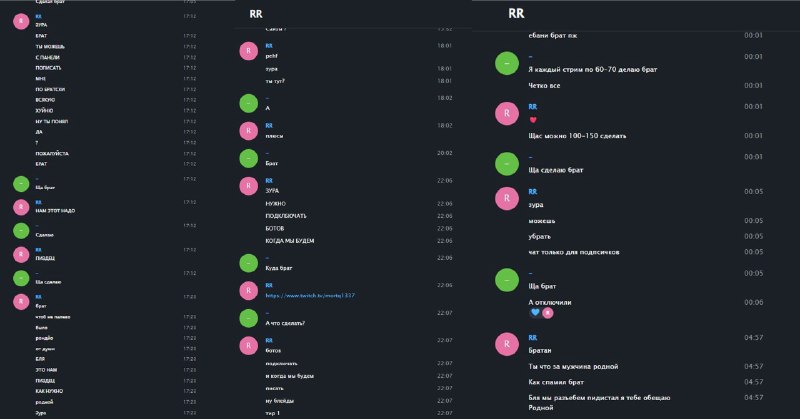
Task: Click the red heart emoji under RR at 00:01
Action: (533, 120)
